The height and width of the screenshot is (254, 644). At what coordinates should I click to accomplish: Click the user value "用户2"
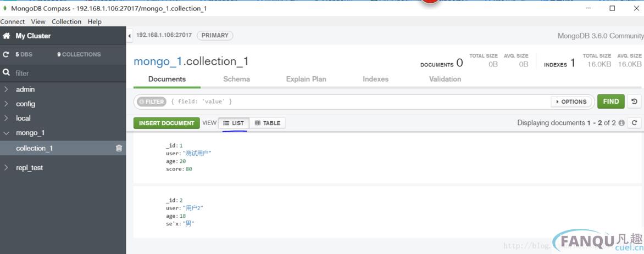click(193, 208)
